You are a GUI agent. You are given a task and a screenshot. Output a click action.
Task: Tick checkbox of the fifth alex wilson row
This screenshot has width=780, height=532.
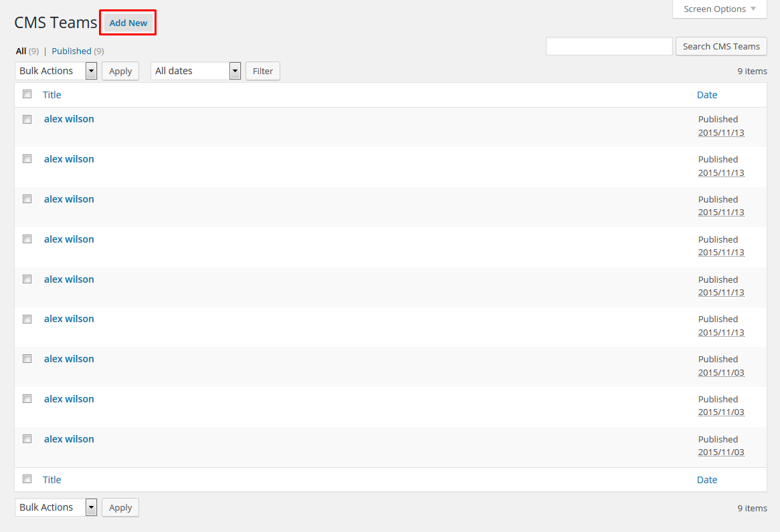coord(27,279)
